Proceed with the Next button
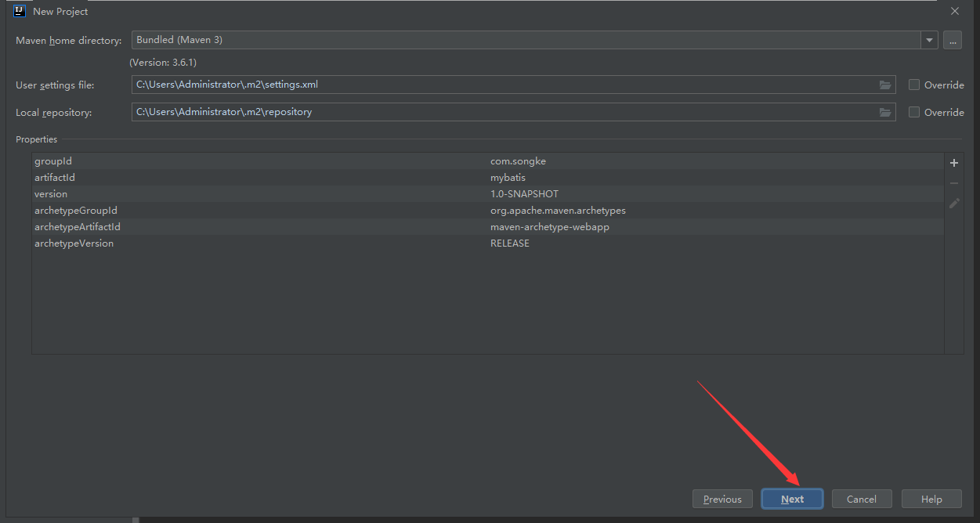The image size is (980, 523). [792, 499]
